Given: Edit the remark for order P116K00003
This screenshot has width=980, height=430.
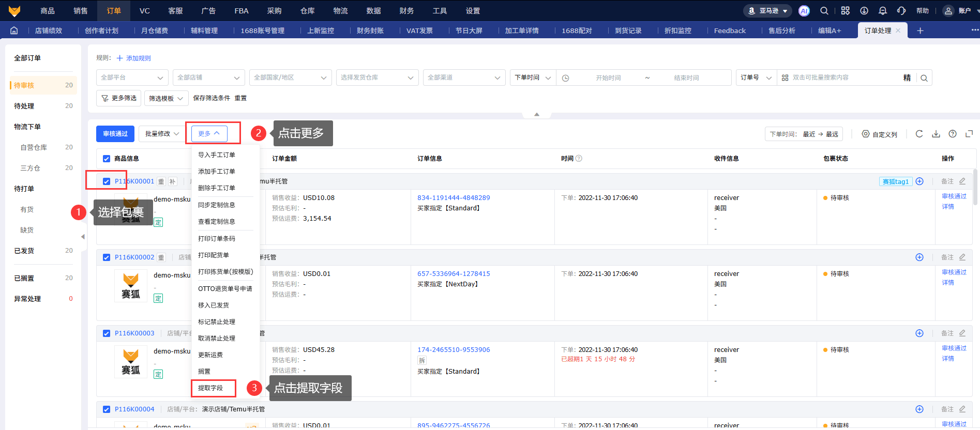Looking at the screenshot, I should coord(962,333).
